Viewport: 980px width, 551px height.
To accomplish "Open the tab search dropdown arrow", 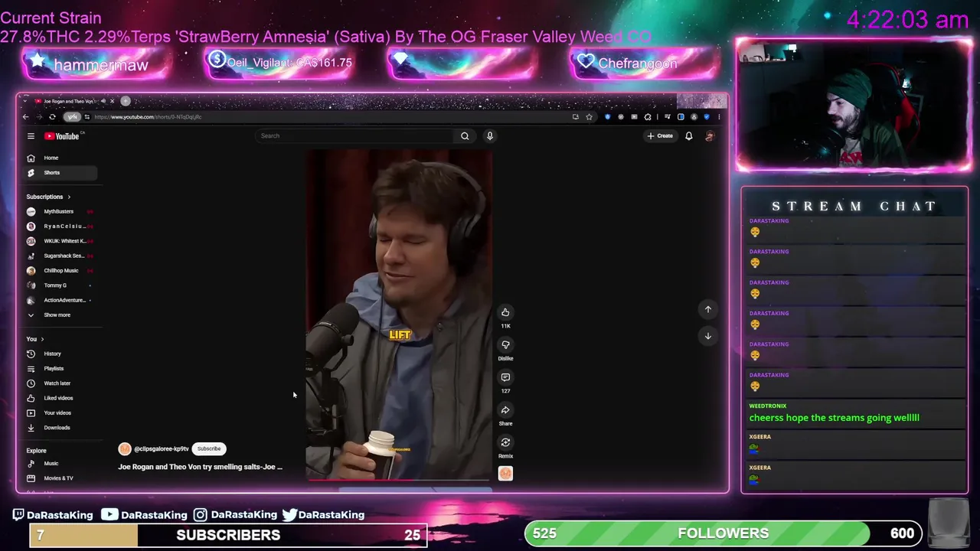I will (24, 101).
